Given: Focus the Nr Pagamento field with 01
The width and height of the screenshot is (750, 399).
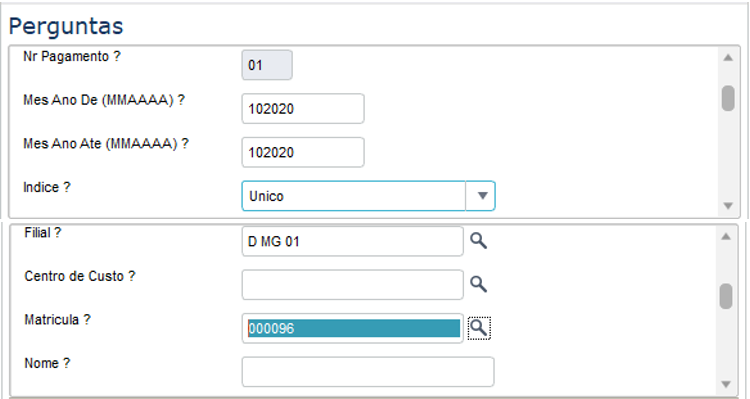Looking at the screenshot, I should 267,65.
